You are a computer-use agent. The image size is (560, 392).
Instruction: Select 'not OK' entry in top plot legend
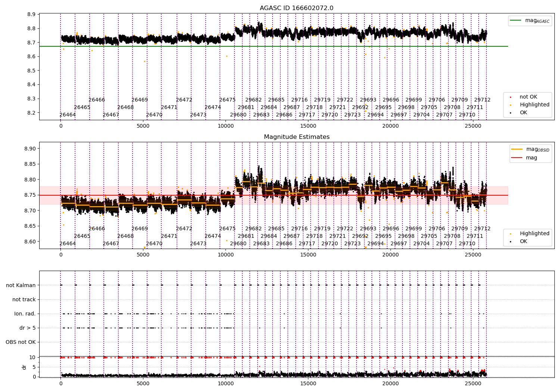point(528,97)
